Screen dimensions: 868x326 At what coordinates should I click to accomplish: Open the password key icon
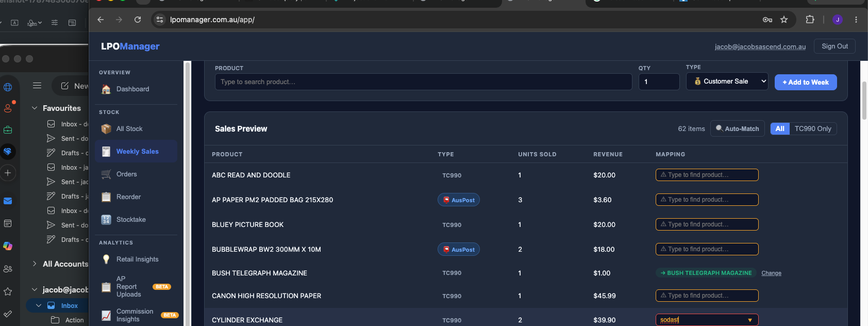point(767,20)
